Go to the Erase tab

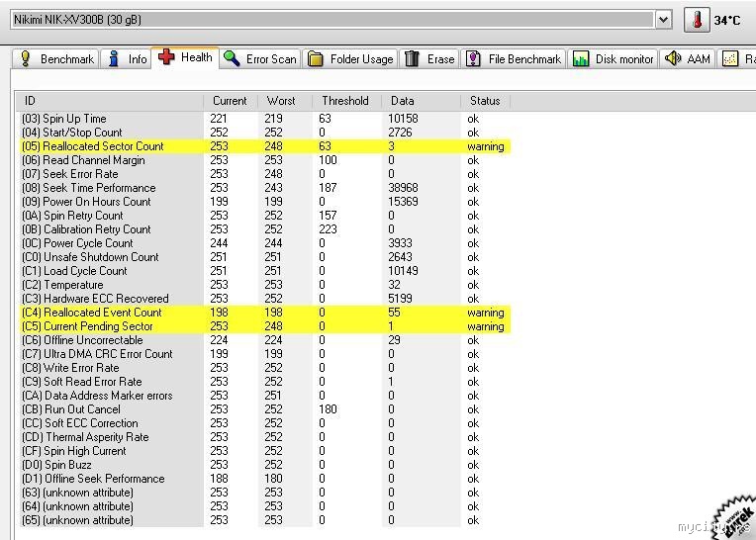click(x=429, y=58)
